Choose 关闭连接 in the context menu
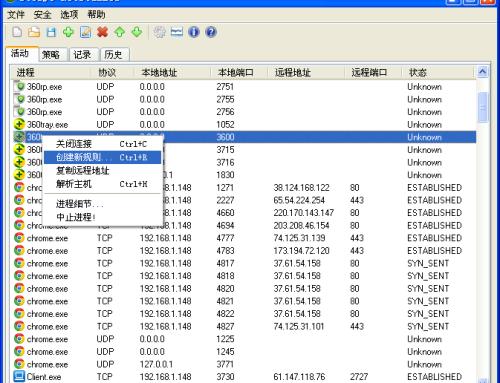 tap(103, 144)
